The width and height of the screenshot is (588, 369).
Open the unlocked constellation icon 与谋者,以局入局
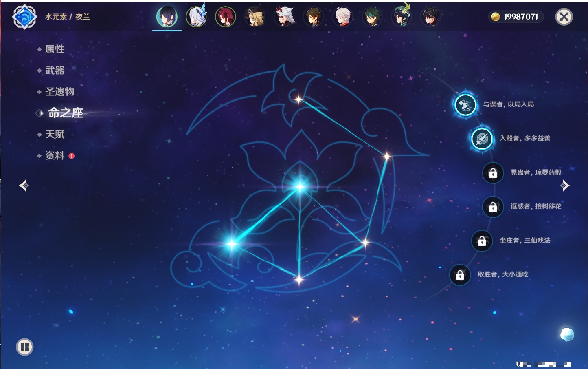(465, 105)
